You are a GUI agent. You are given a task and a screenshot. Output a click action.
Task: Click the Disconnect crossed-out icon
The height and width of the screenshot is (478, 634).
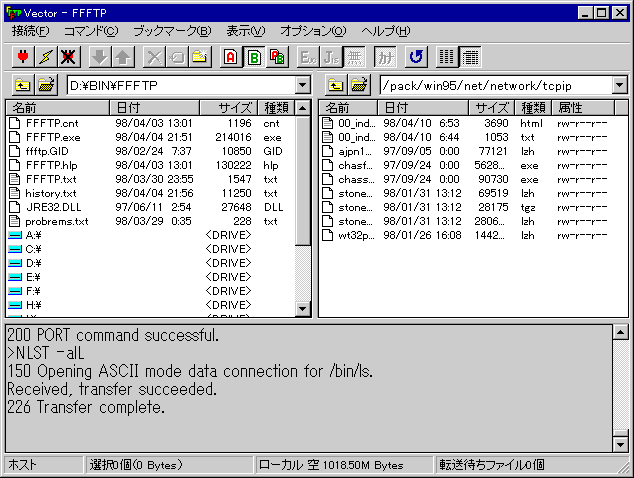[x=69, y=57]
